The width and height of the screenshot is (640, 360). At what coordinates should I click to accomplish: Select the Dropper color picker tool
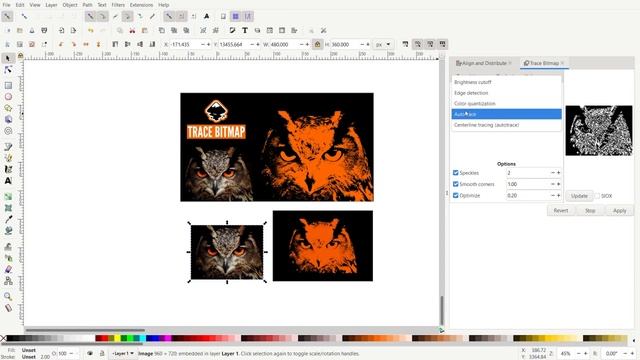[8, 219]
